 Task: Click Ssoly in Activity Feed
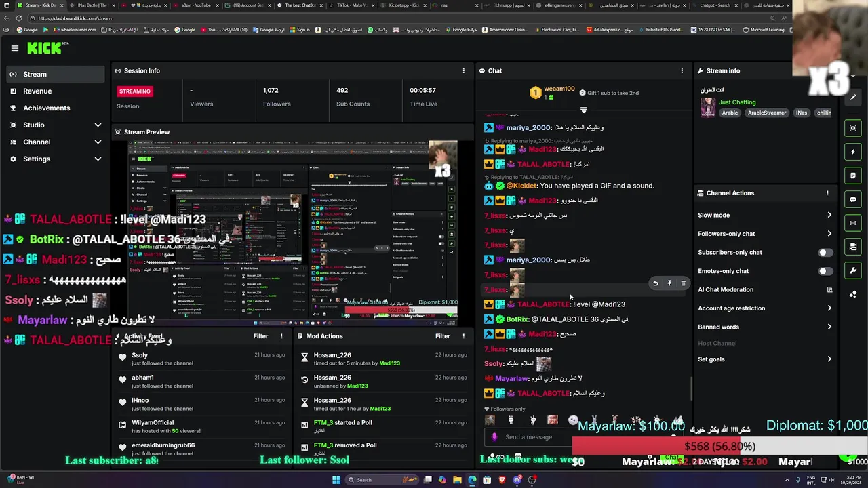point(140,355)
